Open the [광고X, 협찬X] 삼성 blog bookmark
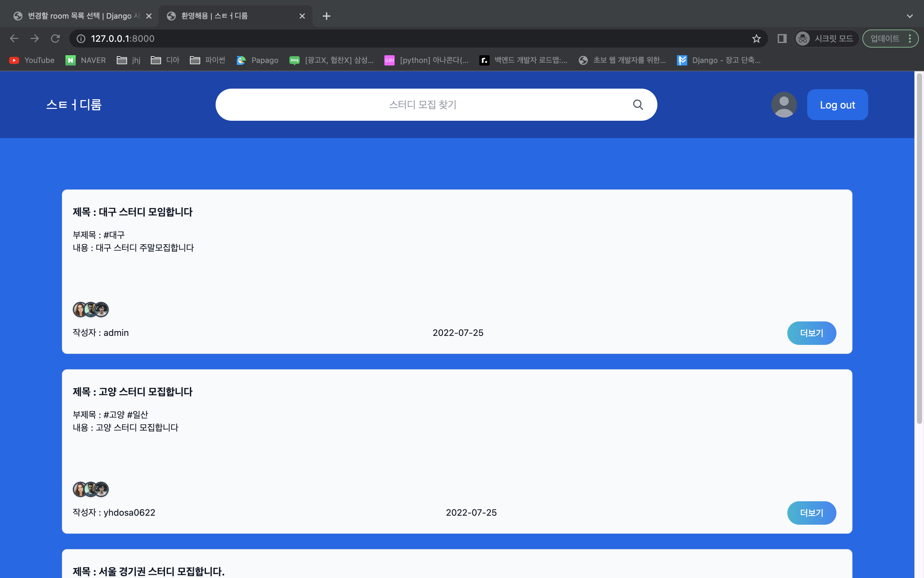This screenshot has height=578, width=924. click(331, 60)
